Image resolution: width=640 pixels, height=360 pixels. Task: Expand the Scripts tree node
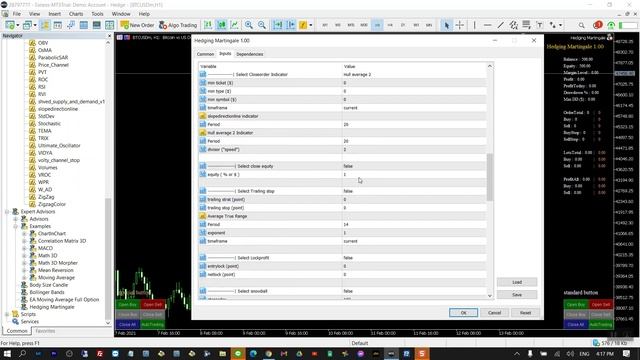(x=7, y=314)
